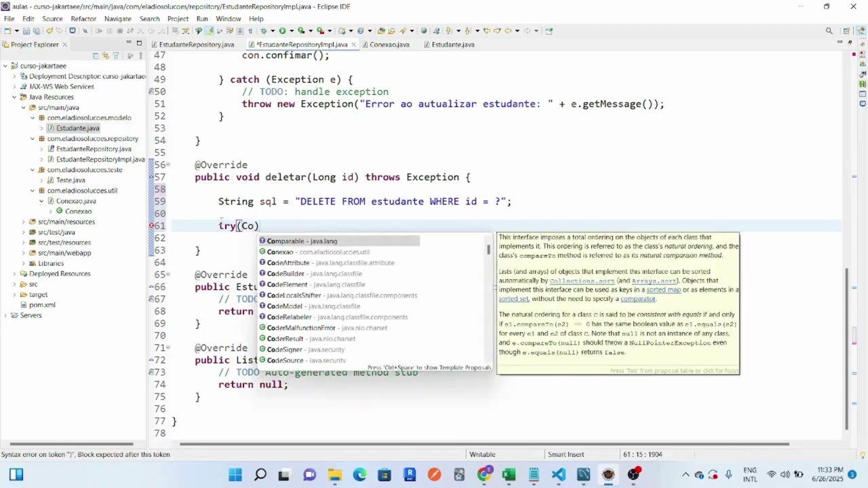The width and height of the screenshot is (868, 488).
Task: Open the File menu
Action: pyautogui.click(x=9, y=18)
